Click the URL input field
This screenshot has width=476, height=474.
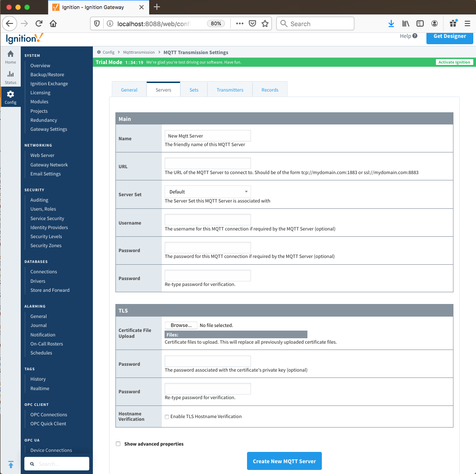tap(208, 163)
